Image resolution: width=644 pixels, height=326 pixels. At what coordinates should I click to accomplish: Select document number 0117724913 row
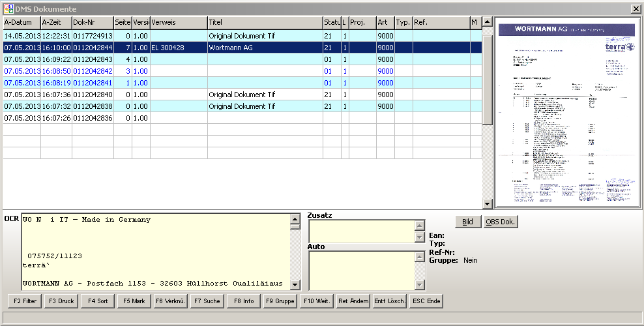[x=93, y=36]
